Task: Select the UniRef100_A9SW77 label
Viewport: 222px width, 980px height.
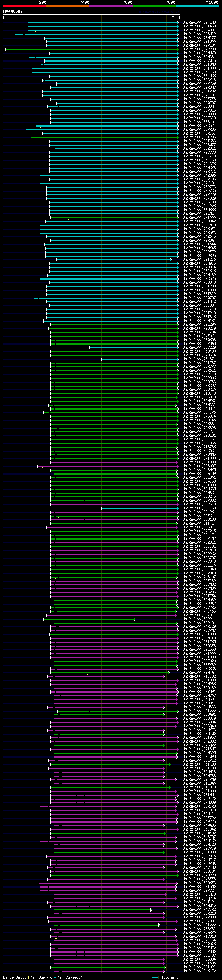Action: (x=199, y=145)
